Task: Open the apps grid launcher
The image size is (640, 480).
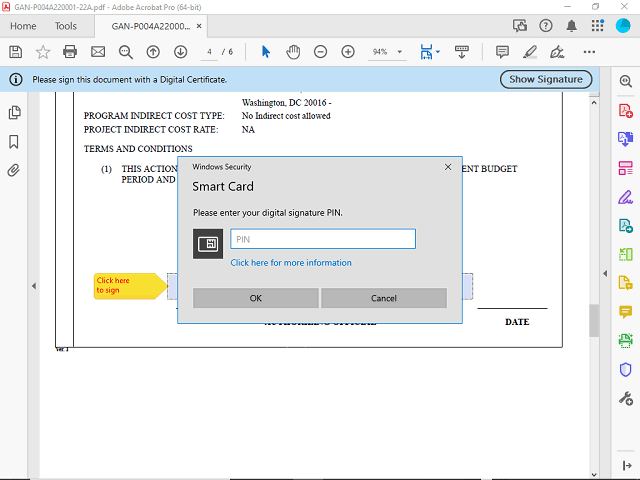Action: pyautogui.click(x=598, y=25)
